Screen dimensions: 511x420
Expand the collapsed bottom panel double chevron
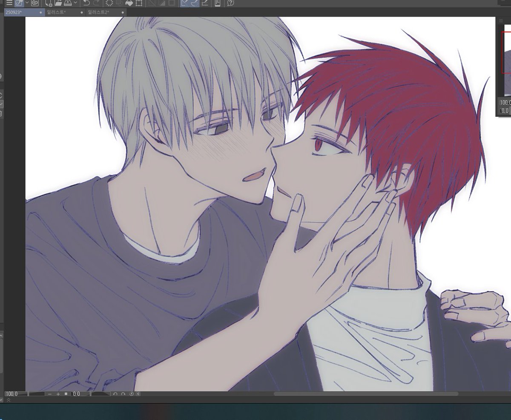pos(9,400)
